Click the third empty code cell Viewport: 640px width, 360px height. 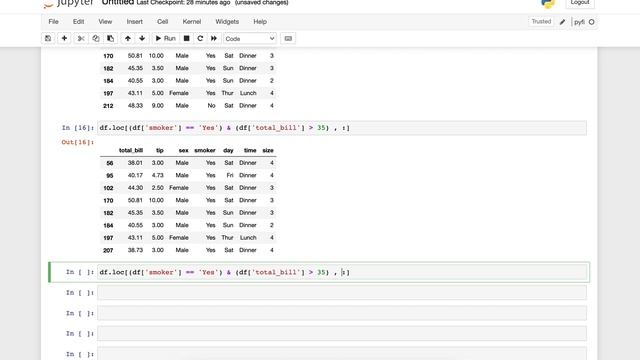click(x=342, y=333)
